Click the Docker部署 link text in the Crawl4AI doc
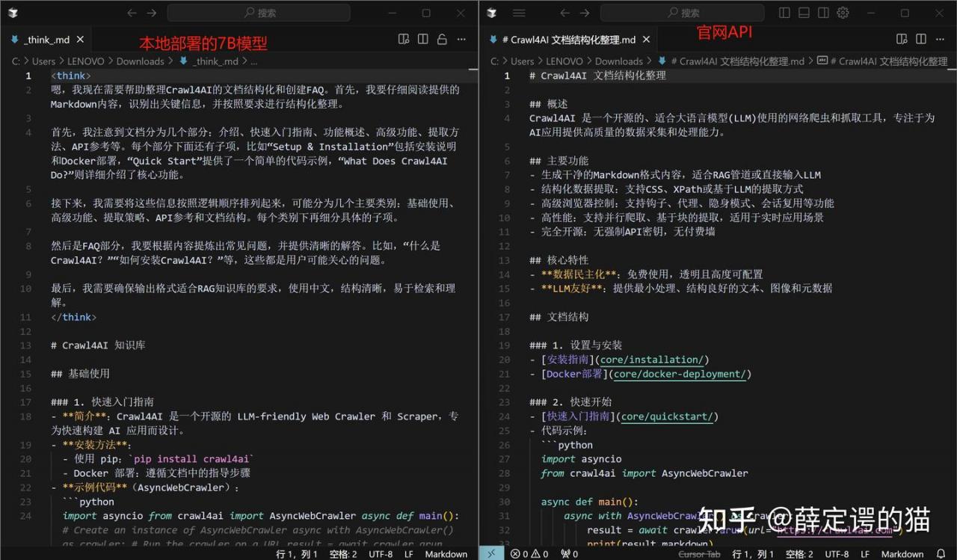Viewport: 957px width, 560px height. click(x=574, y=374)
